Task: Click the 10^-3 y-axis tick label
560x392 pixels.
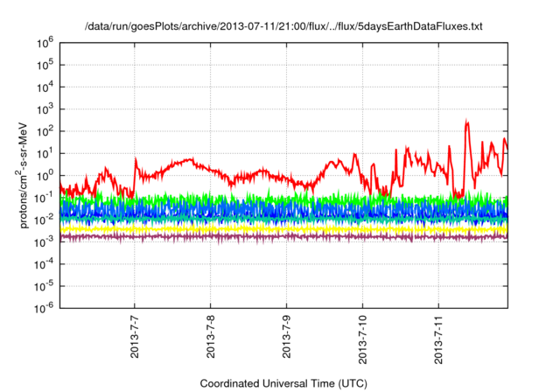Action: pyautogui.click(x=44, y=242)
